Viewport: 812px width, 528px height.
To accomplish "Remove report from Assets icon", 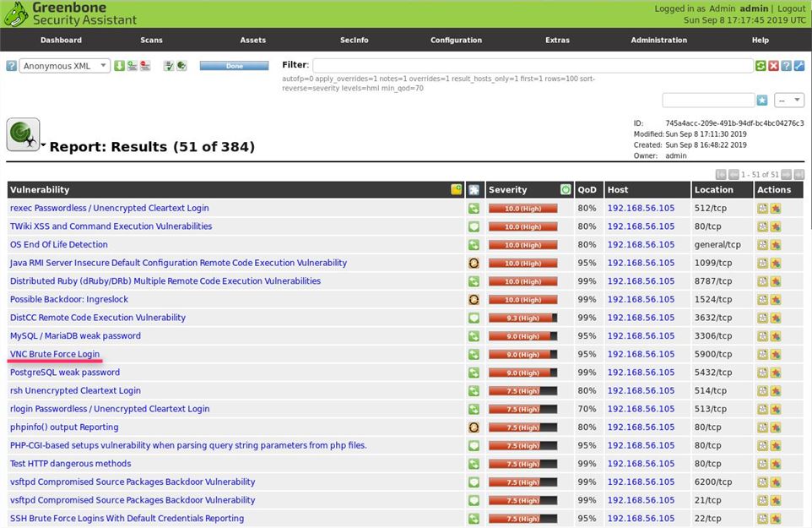I will [x=145, y=66].
